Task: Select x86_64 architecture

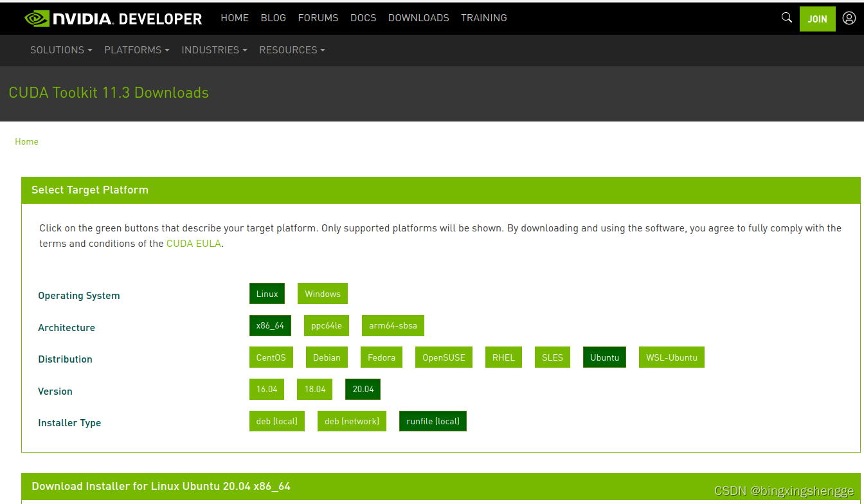Action: pos(270,325)
